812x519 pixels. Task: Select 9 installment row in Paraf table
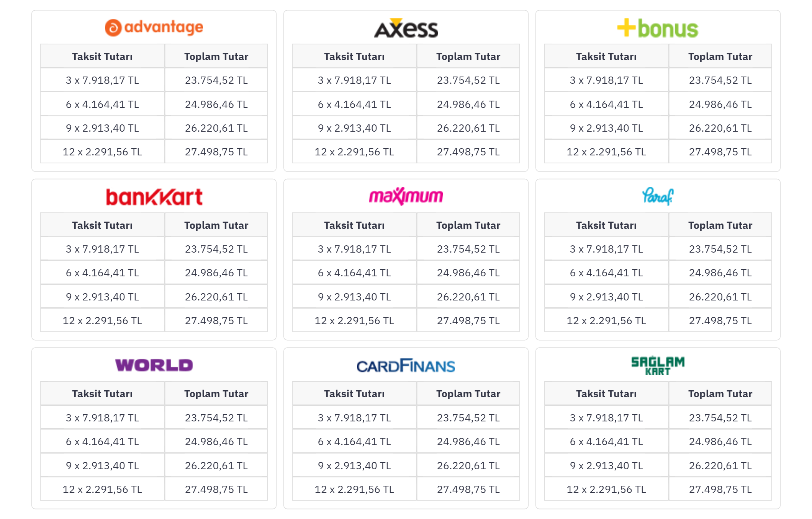point(606,297)
